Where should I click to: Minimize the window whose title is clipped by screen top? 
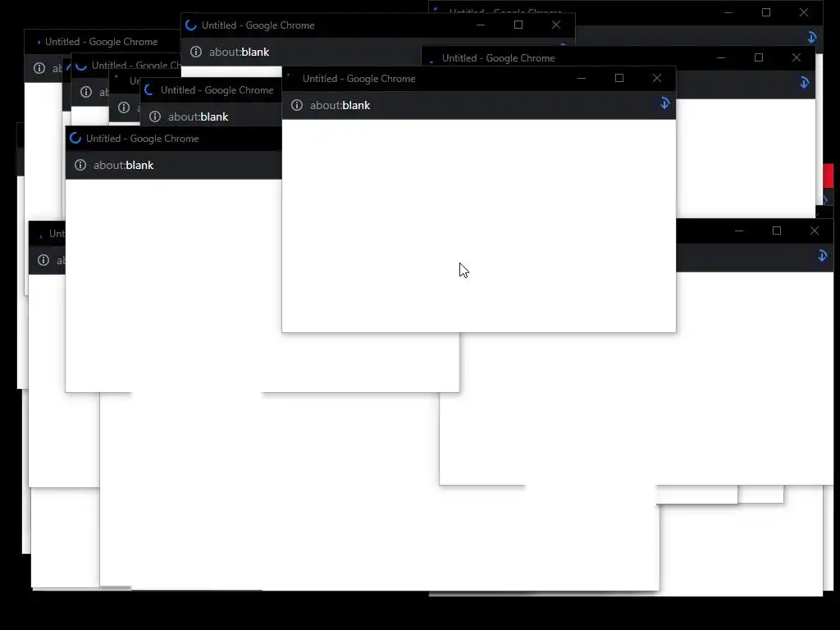pyautogui.click(x=728, y=12)
